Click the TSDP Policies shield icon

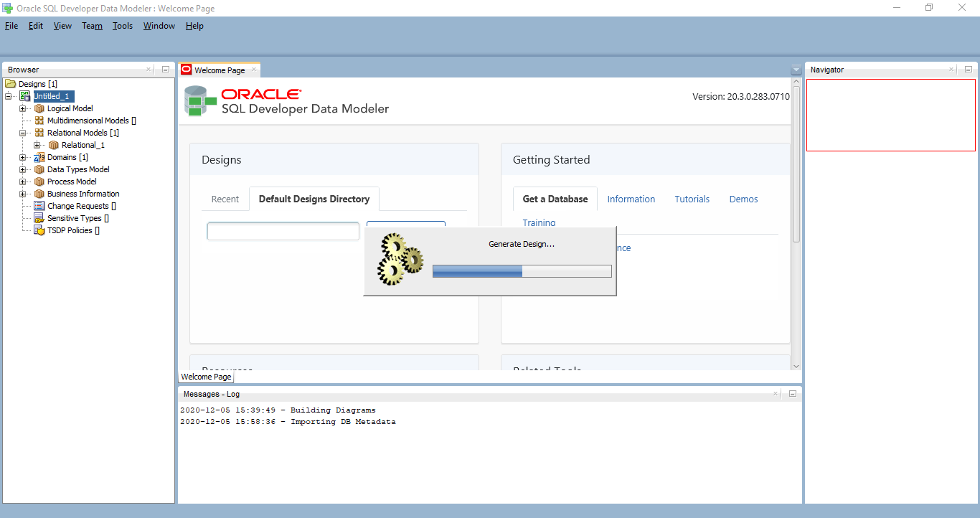(39, 230)
